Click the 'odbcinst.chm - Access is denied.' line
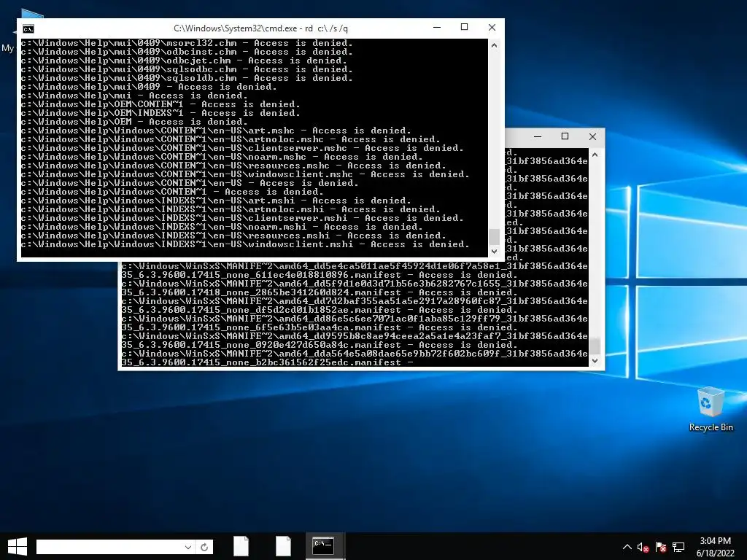The image size is (747, 560). [x=187, y=52]
